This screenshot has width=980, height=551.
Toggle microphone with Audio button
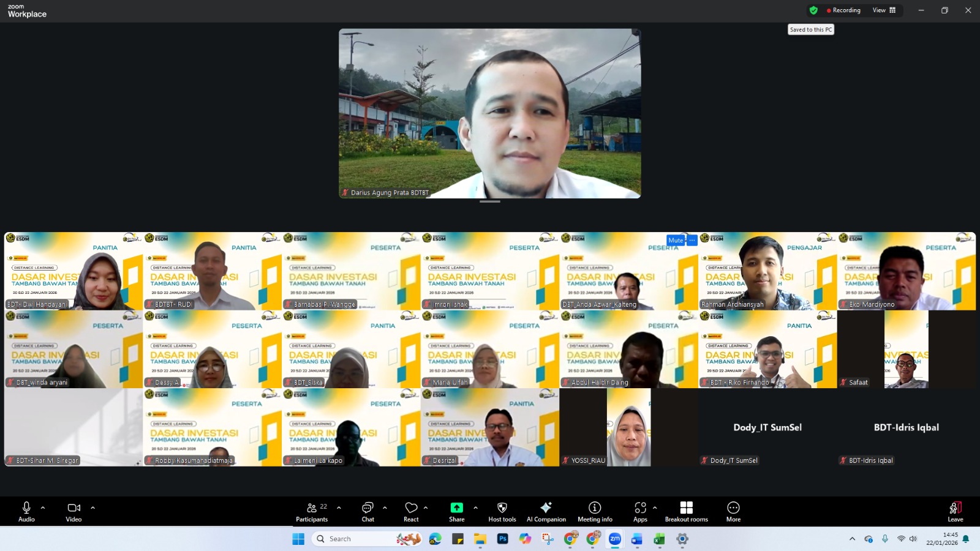(x=26, y=512)
